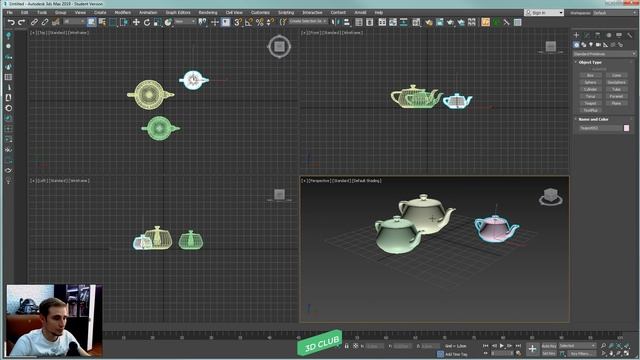Click the Undo arrow in toolbar
Image resolution: width=640 pixels, height=360 pixels.
[x=11, y=22]
